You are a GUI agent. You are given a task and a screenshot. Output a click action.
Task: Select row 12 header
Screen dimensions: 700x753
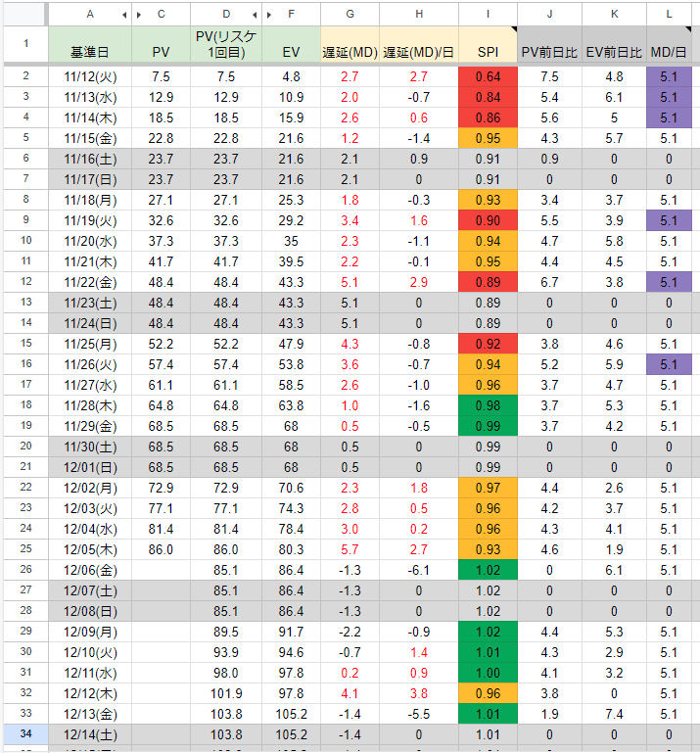pyautogui.click(x=25, y=281)
